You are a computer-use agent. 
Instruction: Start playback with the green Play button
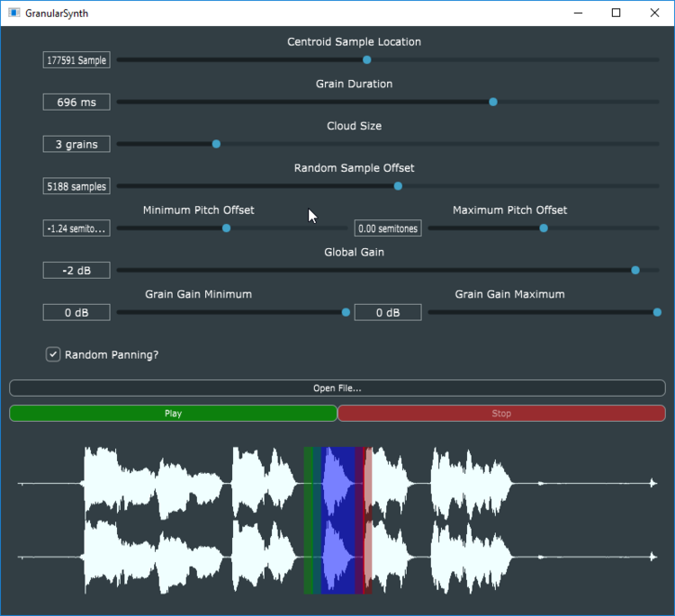pyautogui.click(x=173, y=414)
